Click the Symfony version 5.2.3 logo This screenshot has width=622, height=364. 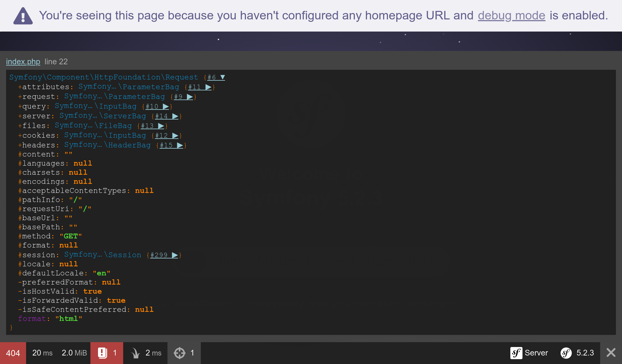point(566,353)
